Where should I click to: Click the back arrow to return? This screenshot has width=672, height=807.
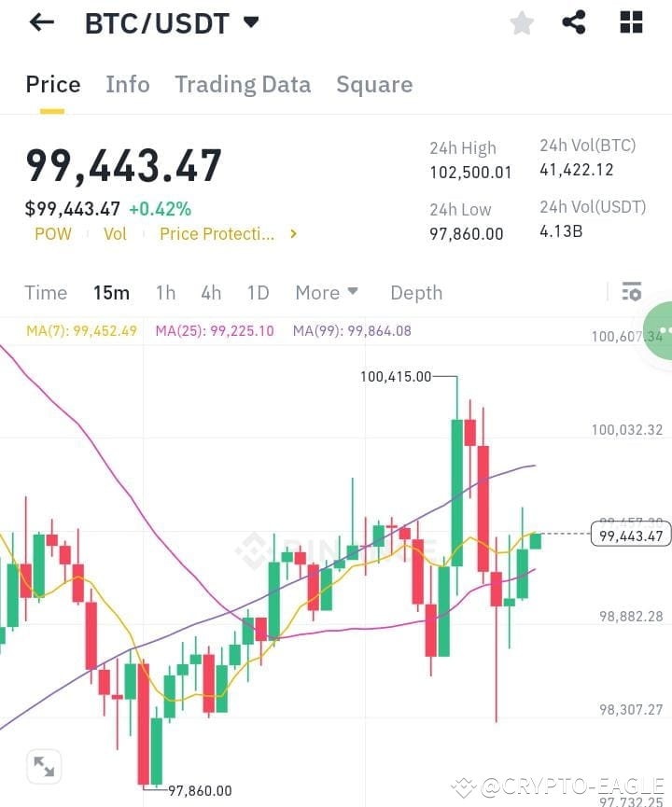(x=39, y=22)
